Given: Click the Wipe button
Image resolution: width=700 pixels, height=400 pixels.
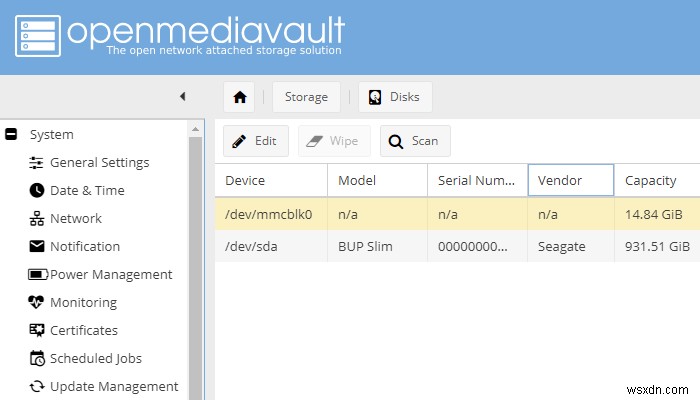Looking at the screenshot, I should [334, 141].
